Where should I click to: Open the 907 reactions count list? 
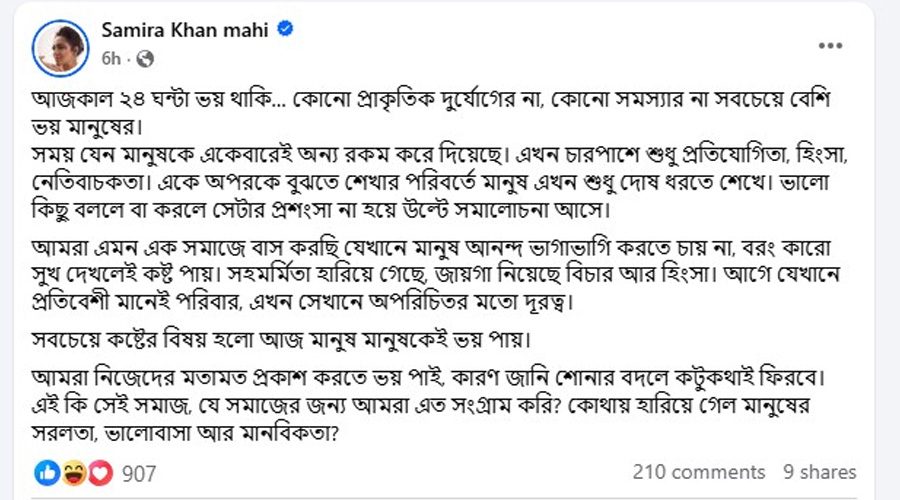point(139,474)
